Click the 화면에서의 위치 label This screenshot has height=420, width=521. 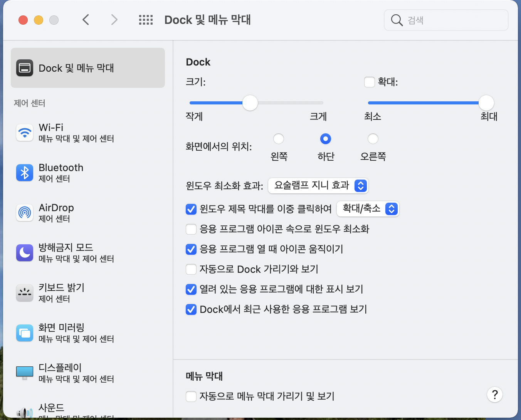[219, 146]
